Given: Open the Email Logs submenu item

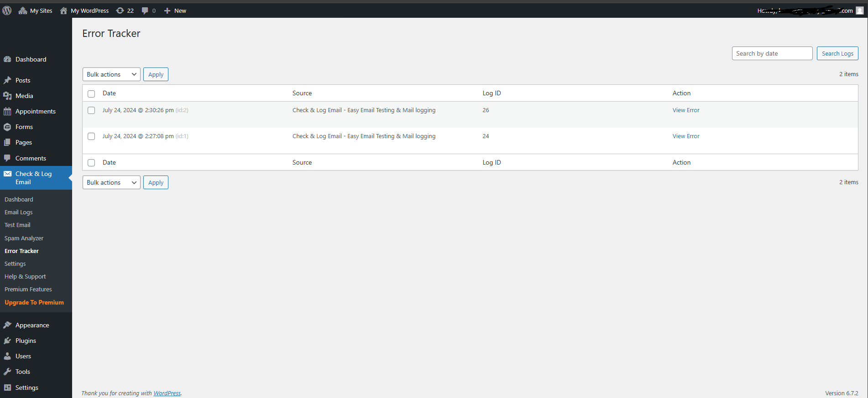Looking at the screenshot, I should (x=18, y=212).
